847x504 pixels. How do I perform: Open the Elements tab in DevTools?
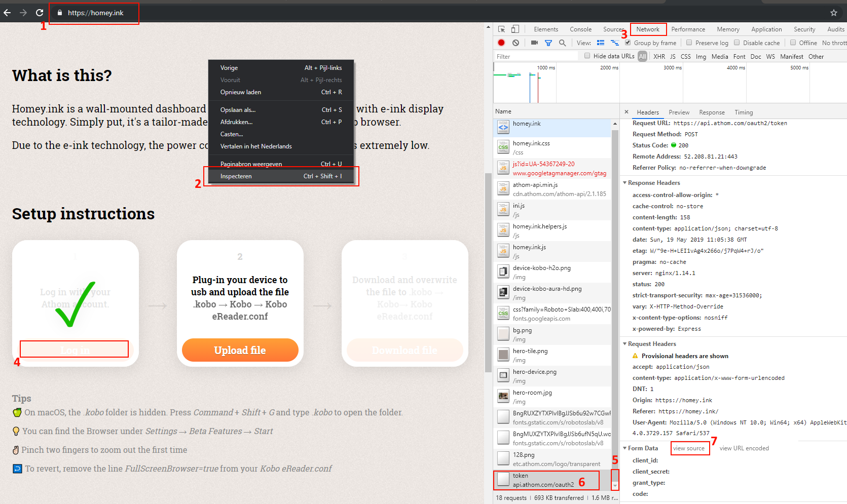[546, 29]
